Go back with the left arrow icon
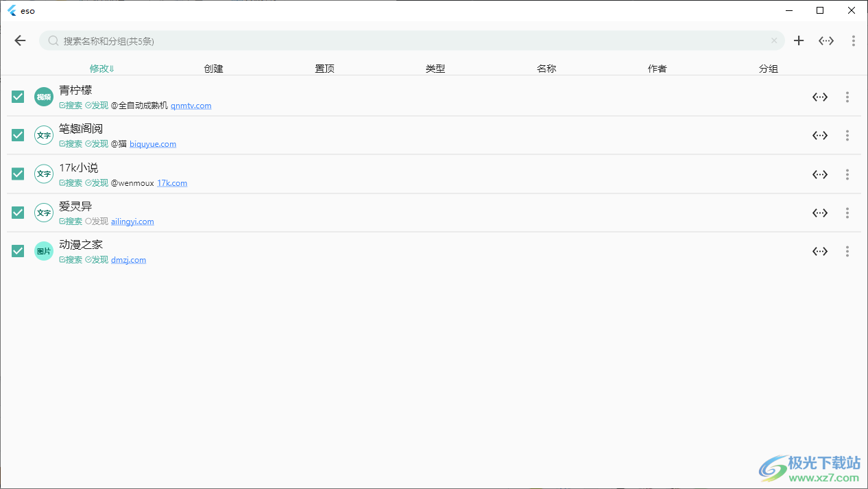Image resolution: width=868 pixels, height=489 pixels. pos(20,40)
